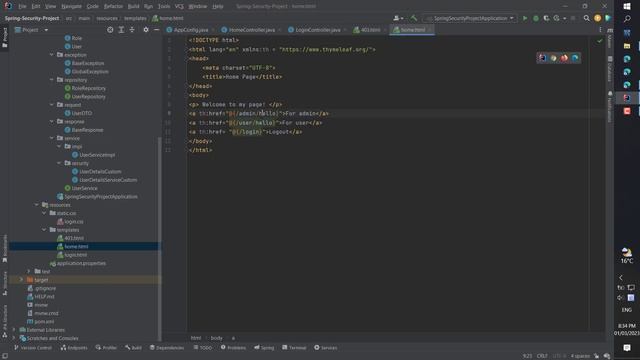Click the 'body' breadcrumb below editor
Image resolution: width=640 pixels, height=360 pixels.
coord(216,338)
